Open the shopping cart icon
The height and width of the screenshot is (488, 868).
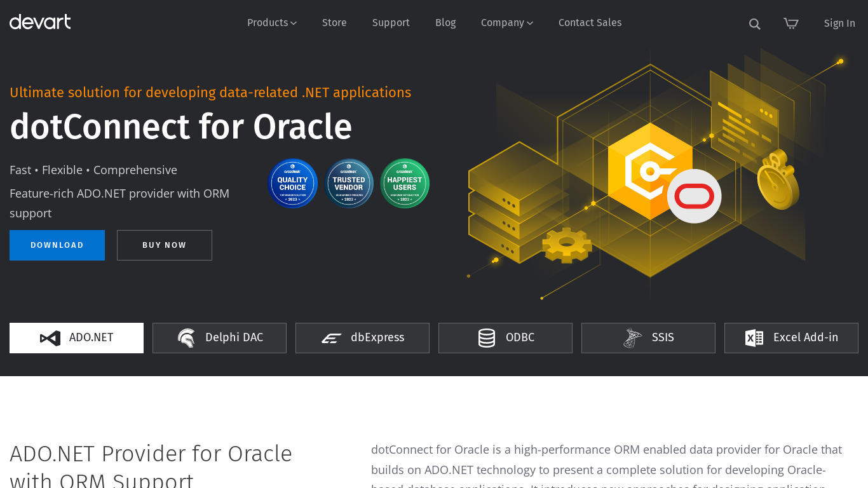[790, 24]
